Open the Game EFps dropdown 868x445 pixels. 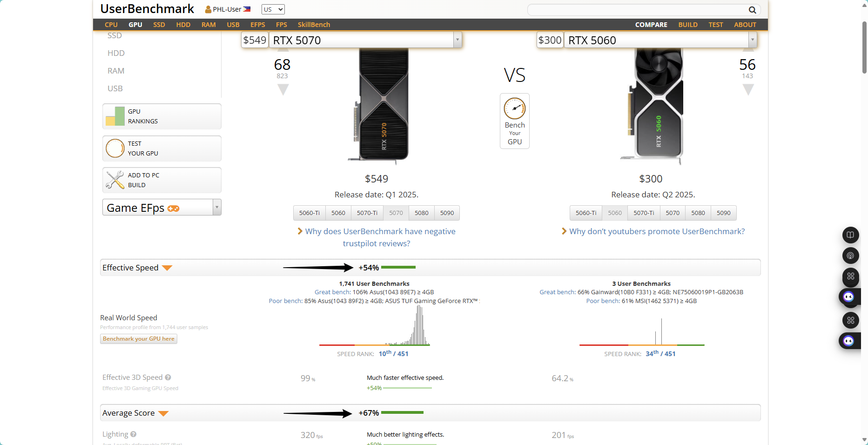click(x=161, y=208)
